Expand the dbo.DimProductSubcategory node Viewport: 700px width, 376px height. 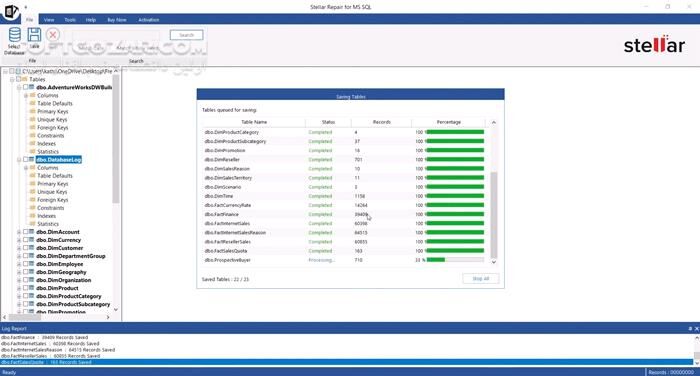coord(19,305)
